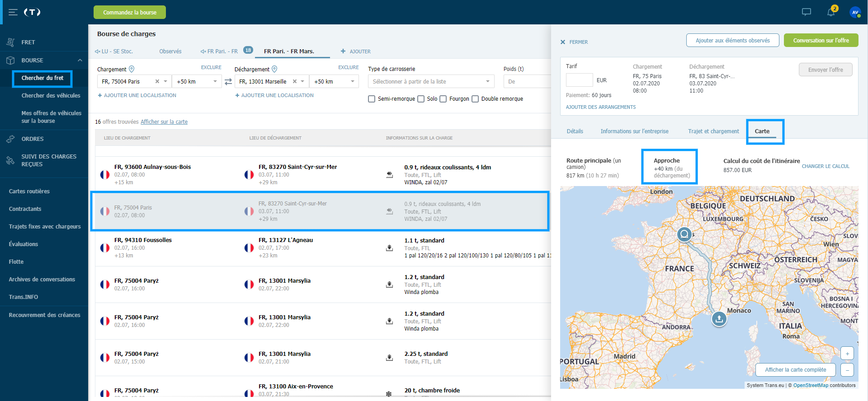Open Chercher des véhicules in sidebar

click(51, 96)
